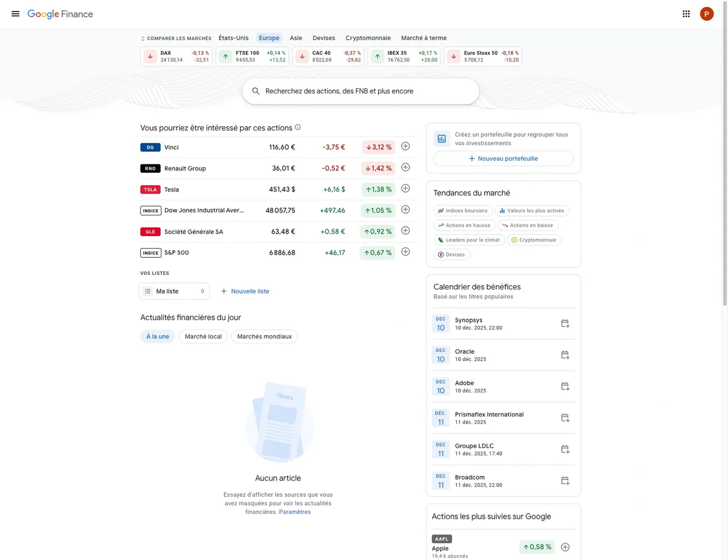The height and width of the screenshot is (560, 728).
Task: Create a Nouveau portefeuille
Action: coord(504,158)
